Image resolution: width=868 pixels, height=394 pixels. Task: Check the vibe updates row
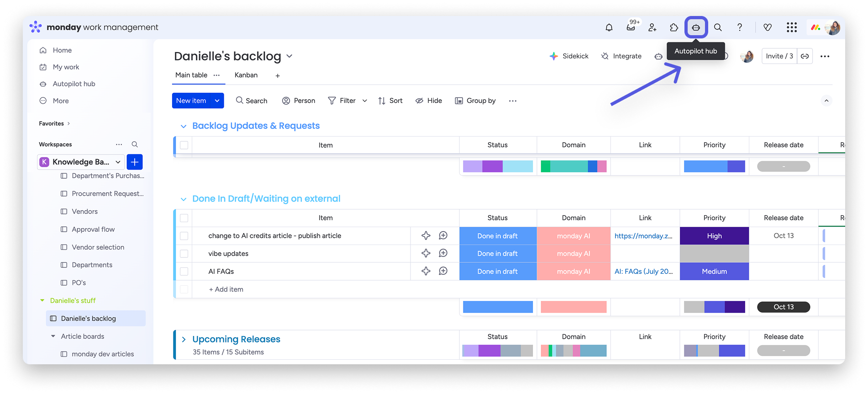184,254
